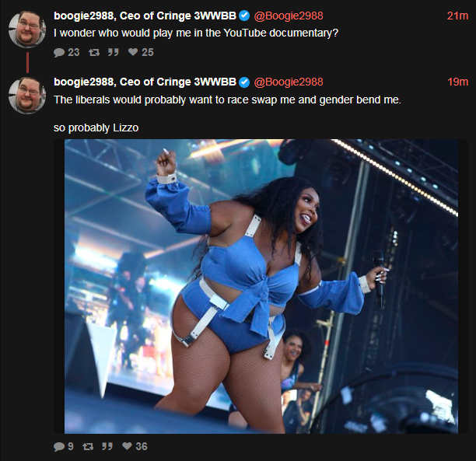Quote the first tweet

tap(114, 53)
